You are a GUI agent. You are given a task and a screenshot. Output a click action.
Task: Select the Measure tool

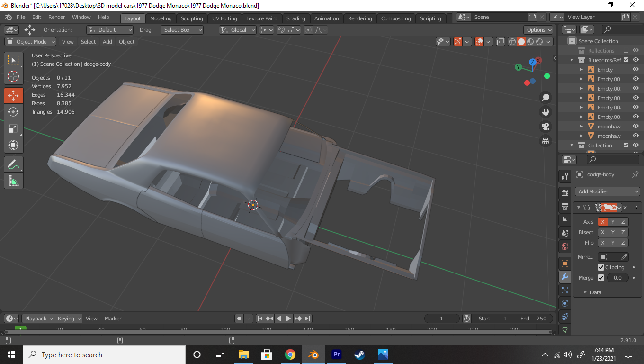pyautogui.click(x=13, y=181)
